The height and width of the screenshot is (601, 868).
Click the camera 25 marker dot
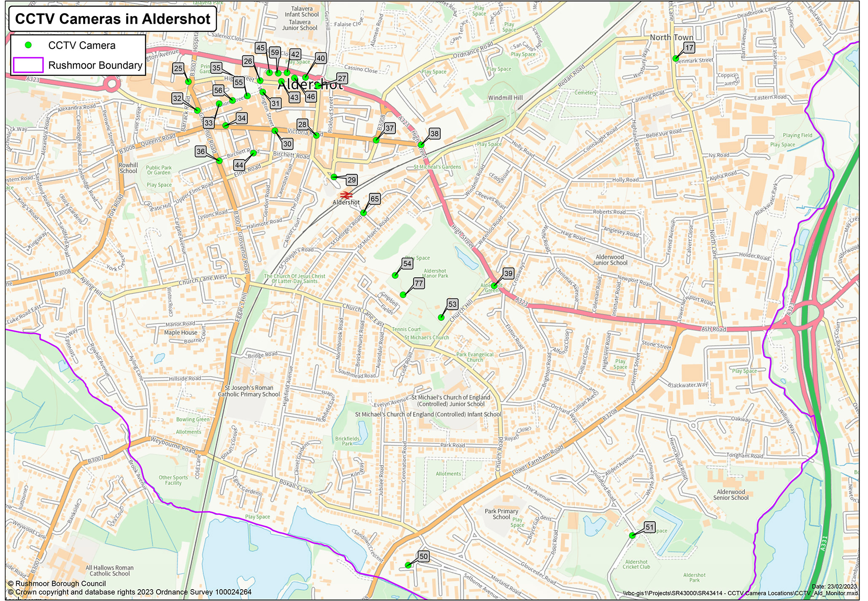[188, 82]
